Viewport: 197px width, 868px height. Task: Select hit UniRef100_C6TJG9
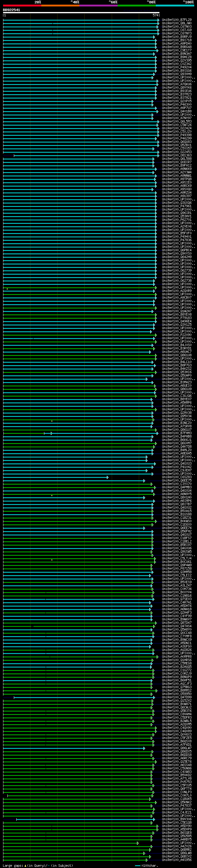(x=176, y=30)
